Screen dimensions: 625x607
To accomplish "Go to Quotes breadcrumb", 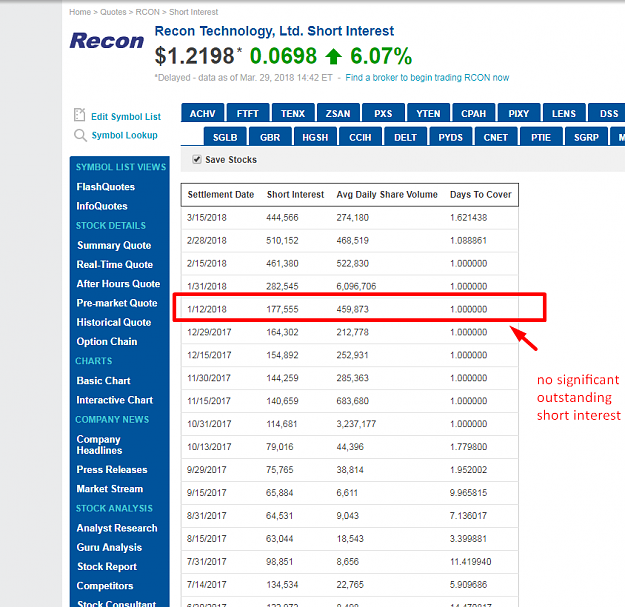I will pos(113,12).
